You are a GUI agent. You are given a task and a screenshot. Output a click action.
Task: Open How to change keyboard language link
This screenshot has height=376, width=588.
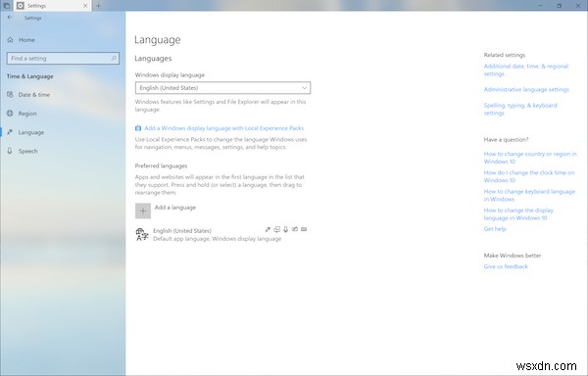pyautogui.click(x=529, y=195)
